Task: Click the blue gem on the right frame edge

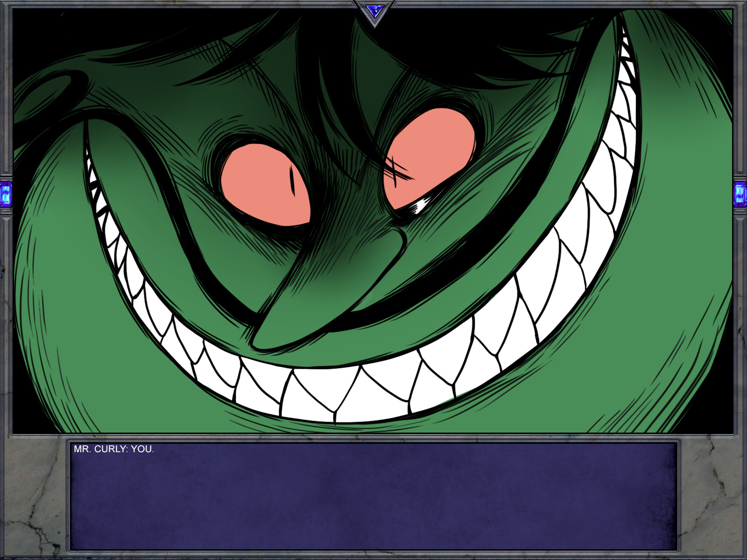Action: pos(740,194)
